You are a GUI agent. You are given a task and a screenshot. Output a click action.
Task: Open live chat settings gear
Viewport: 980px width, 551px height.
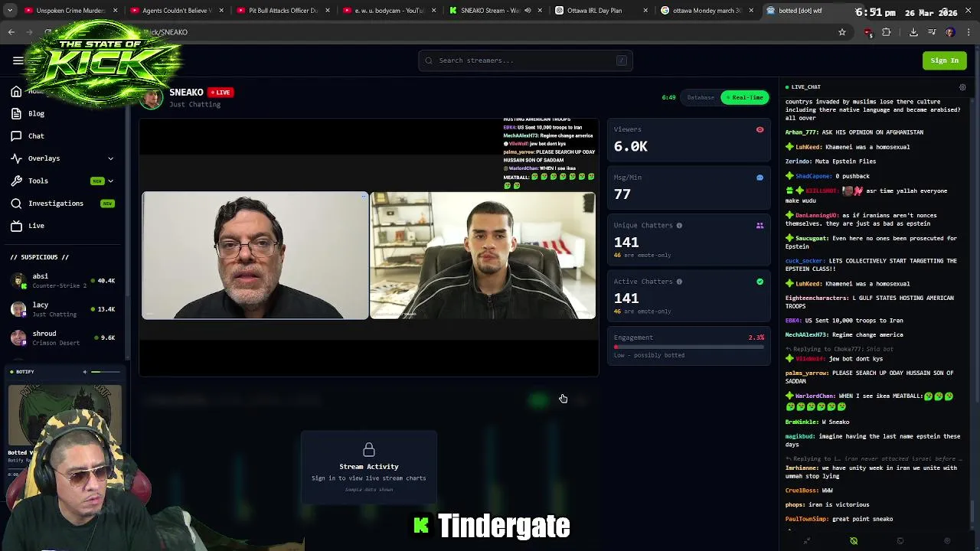click(962, 87)
